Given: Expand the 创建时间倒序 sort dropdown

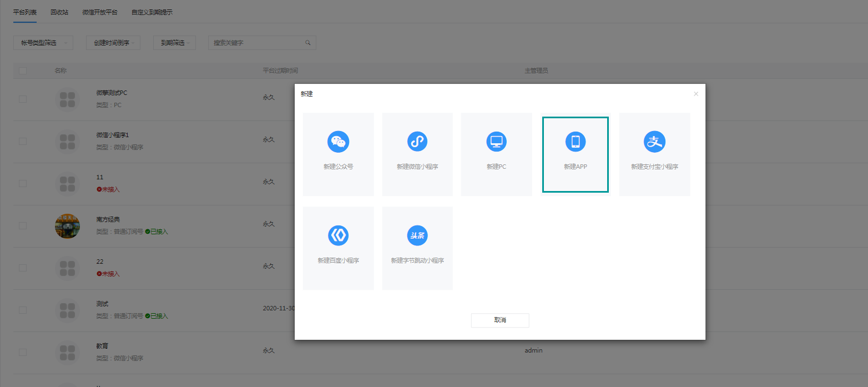Looking at the screenshot, I should 113,43.
